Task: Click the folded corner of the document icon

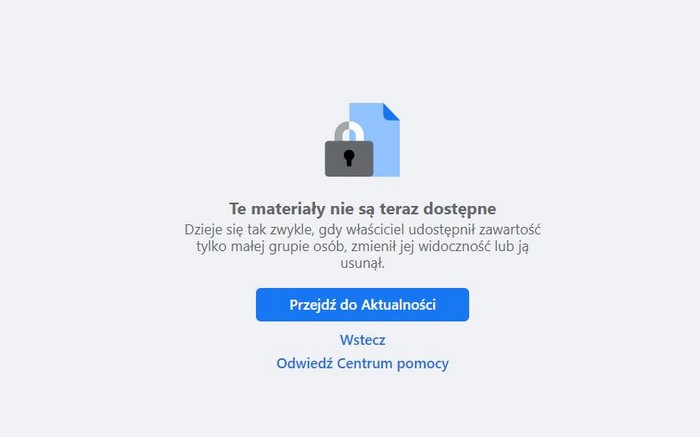Action: click(391, 112)
